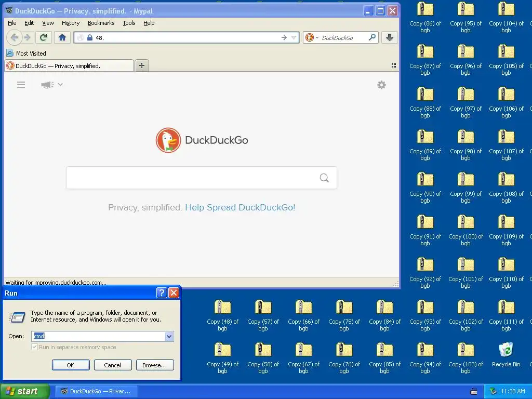The width and height of the screenshot is (532, 399).
Task: Go back in Mypal browser
Action: 14,37
